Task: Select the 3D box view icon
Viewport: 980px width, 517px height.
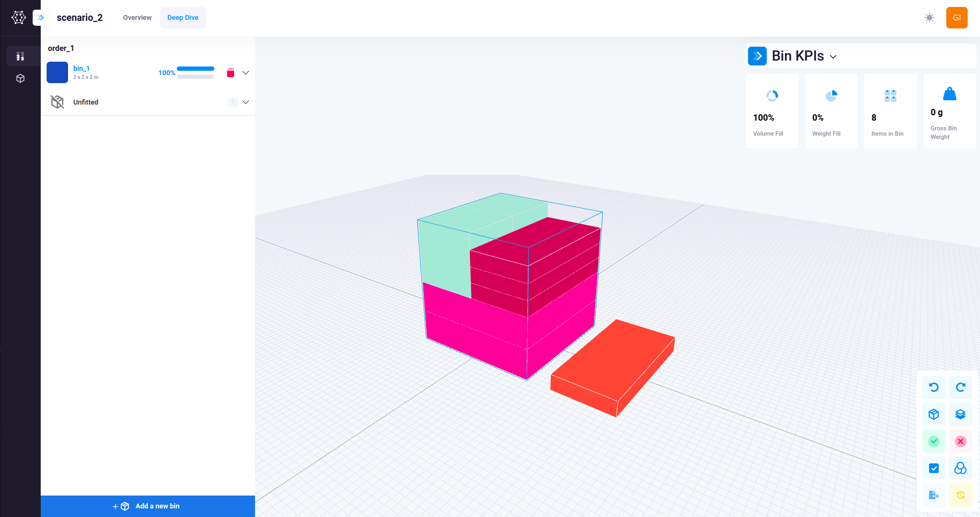Action: point(933,414)
